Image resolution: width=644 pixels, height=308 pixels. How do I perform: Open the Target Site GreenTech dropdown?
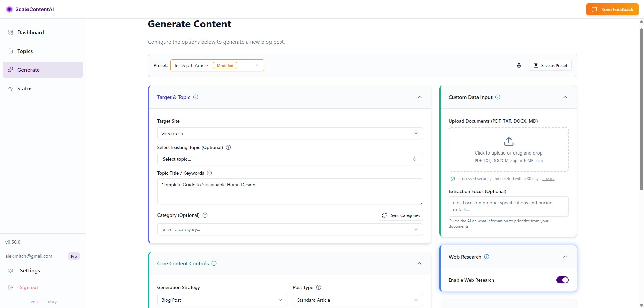coord(289,133)
